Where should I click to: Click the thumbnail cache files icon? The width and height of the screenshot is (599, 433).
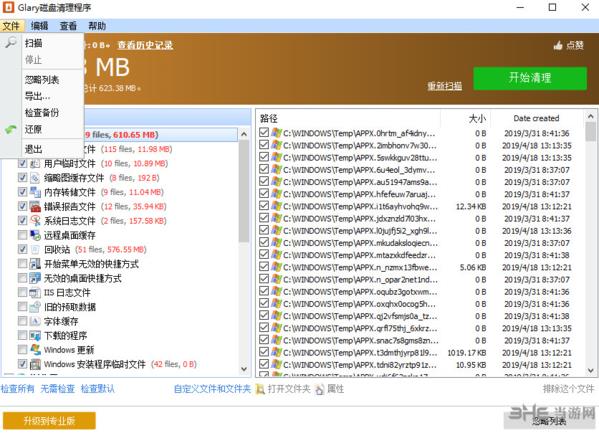coord(35,178)
